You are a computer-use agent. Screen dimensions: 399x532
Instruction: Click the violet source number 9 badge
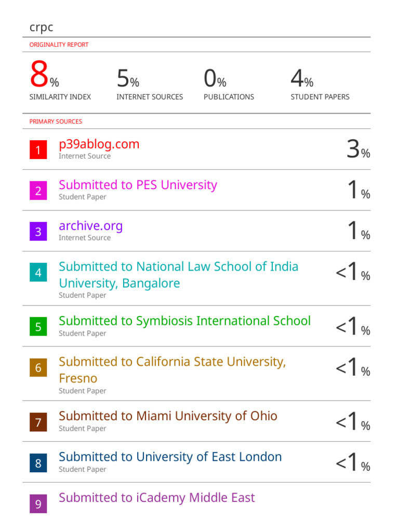click(x=38, y=504)
